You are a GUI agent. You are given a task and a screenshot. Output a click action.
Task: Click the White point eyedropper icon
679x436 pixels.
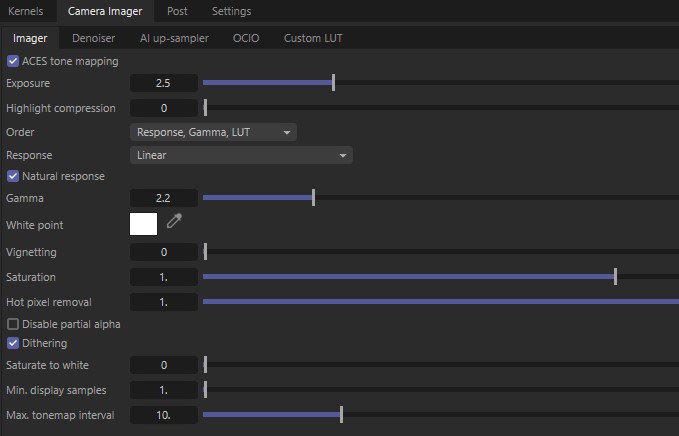coord(174,223)
